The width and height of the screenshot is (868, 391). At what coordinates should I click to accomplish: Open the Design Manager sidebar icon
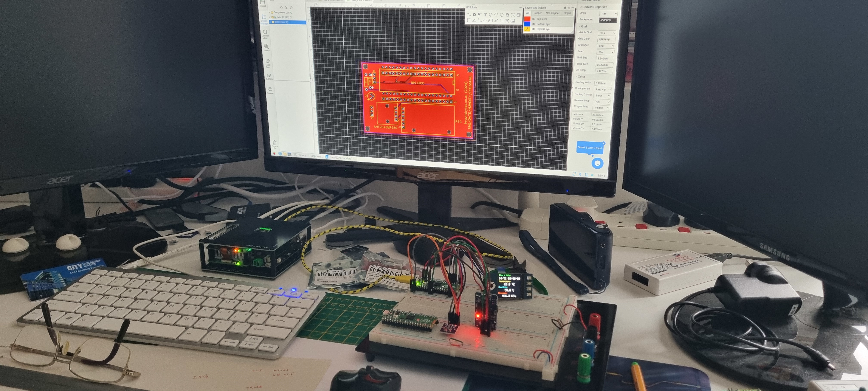[x=264, y=19]
